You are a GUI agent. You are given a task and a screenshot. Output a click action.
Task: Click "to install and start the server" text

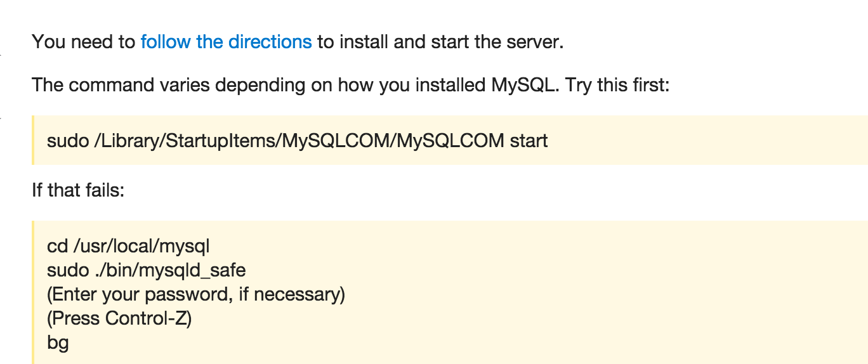point(440,42)
